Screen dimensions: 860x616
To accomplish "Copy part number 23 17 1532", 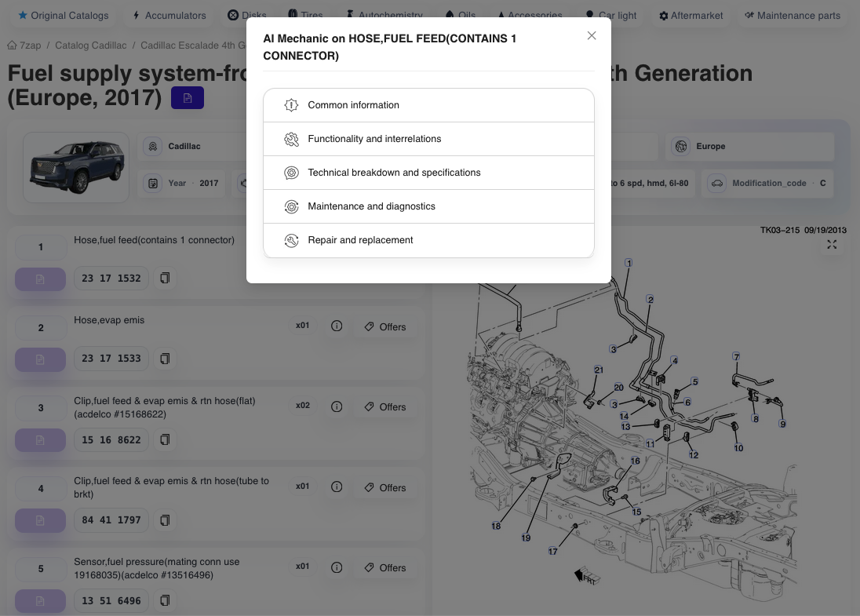I will click(x=165, y=278).
